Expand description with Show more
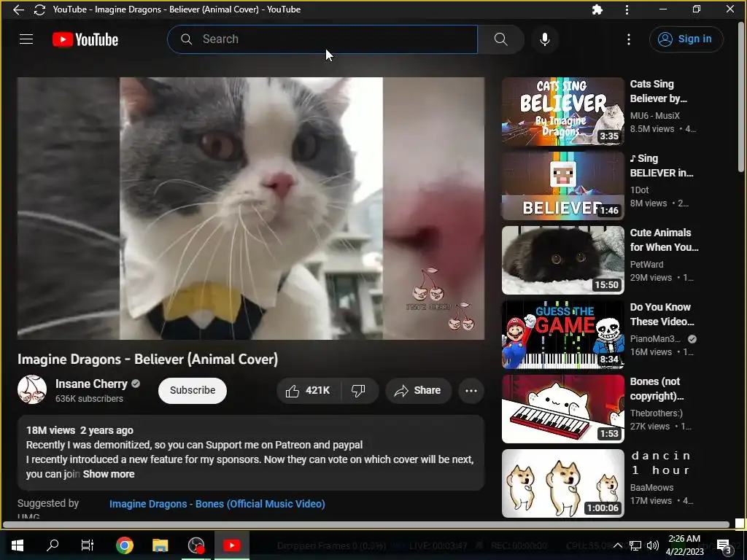The height and width of the screenshot is (560, 747). pyautogui.click(x=109, y=474)
